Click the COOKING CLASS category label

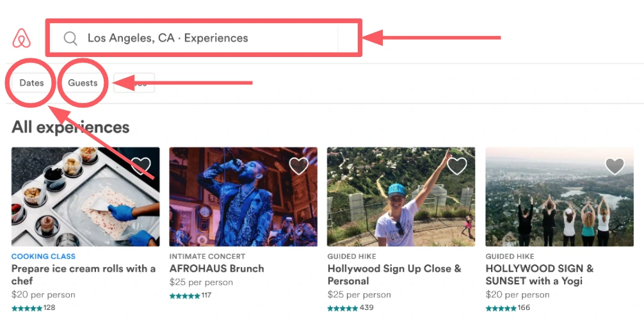44,256
